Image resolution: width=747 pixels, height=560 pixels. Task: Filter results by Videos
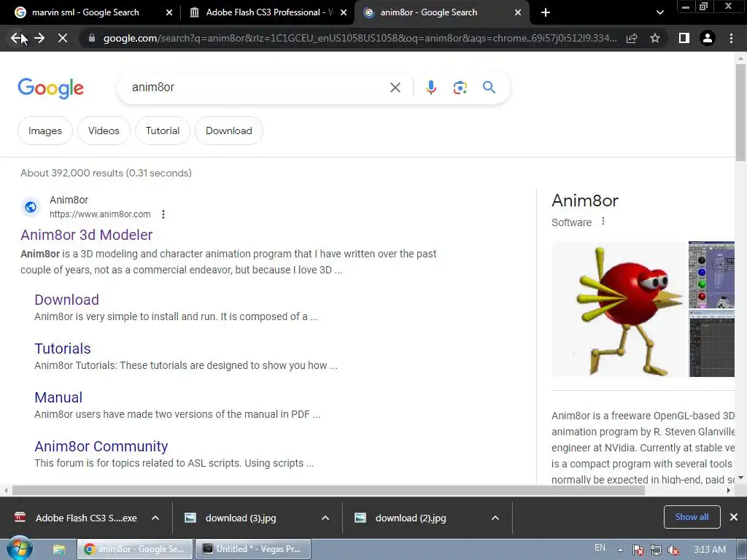tap(104, 131)
